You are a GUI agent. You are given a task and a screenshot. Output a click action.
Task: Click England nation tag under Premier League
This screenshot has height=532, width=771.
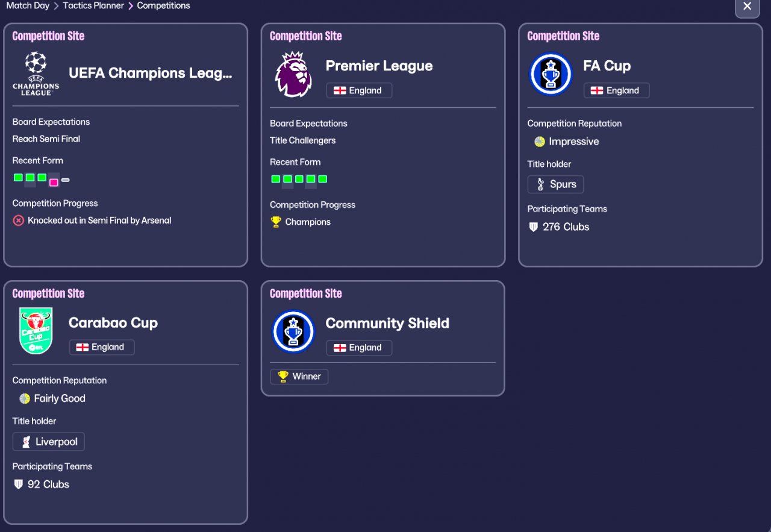click(359, 90)
